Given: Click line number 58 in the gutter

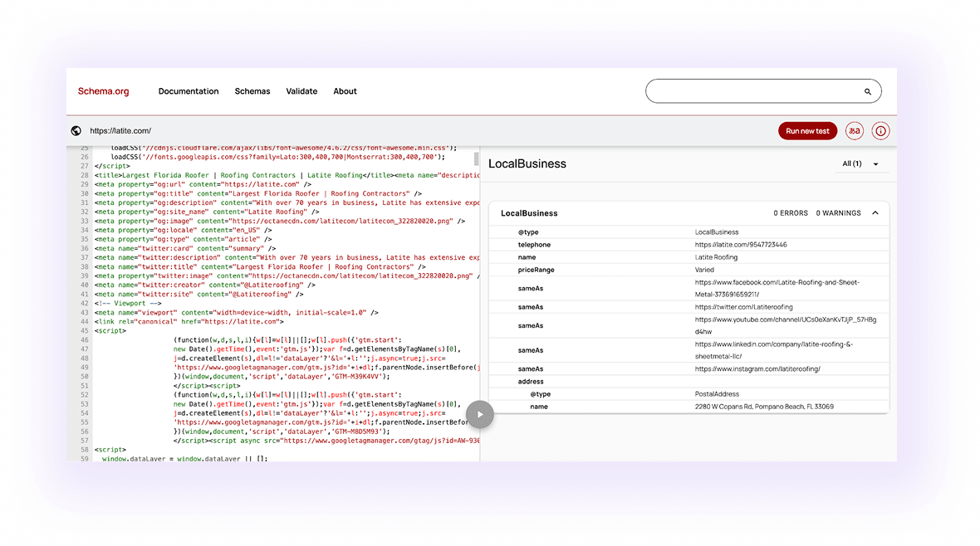Looking at the screenshot, I should (84, 450).
